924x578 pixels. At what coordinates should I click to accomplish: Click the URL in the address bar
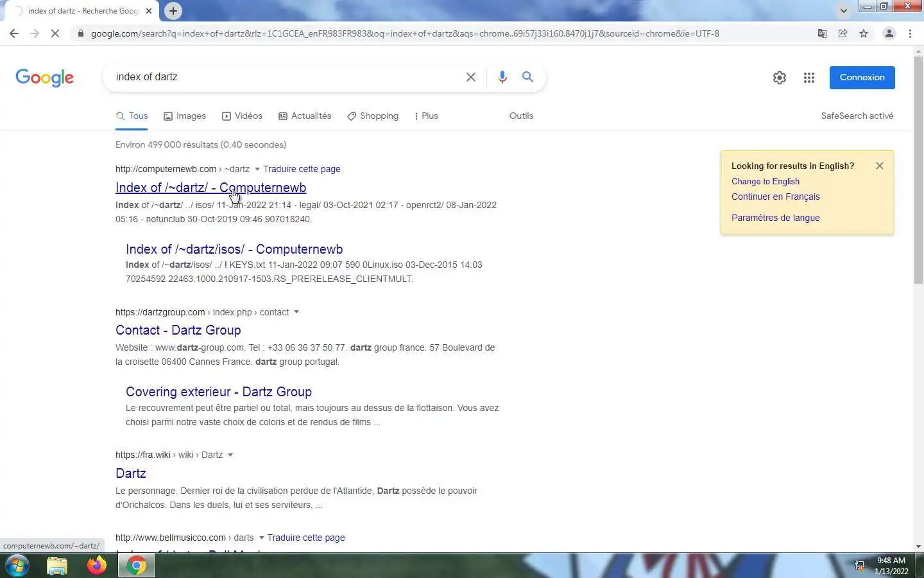pos(405,33)
